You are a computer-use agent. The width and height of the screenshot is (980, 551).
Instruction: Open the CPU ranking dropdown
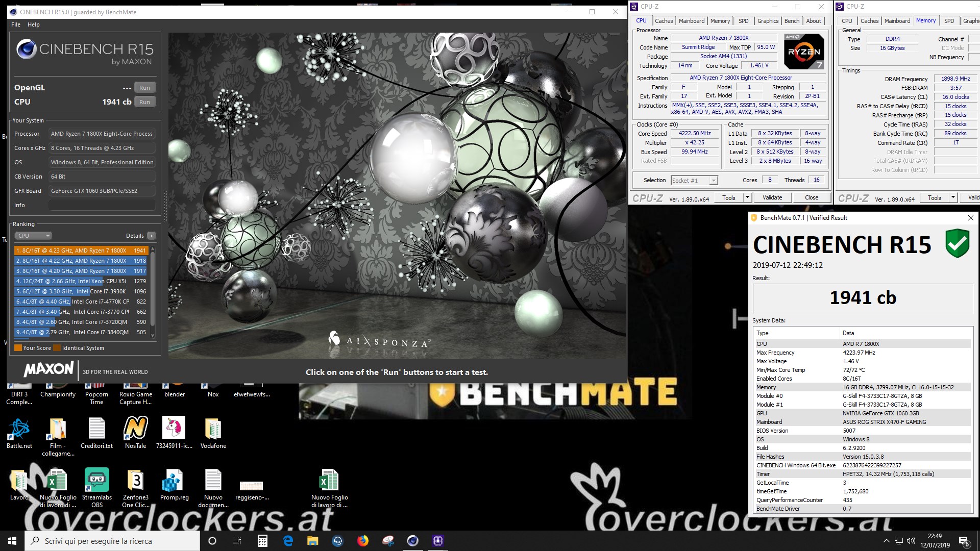click(x=33, y=236)
